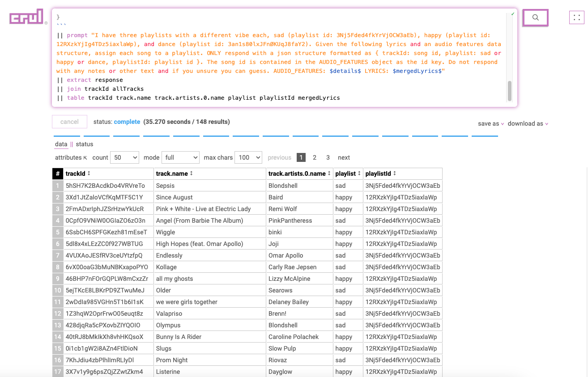Select cell Pink + White - Live at Electric Lady

point(210,209)
